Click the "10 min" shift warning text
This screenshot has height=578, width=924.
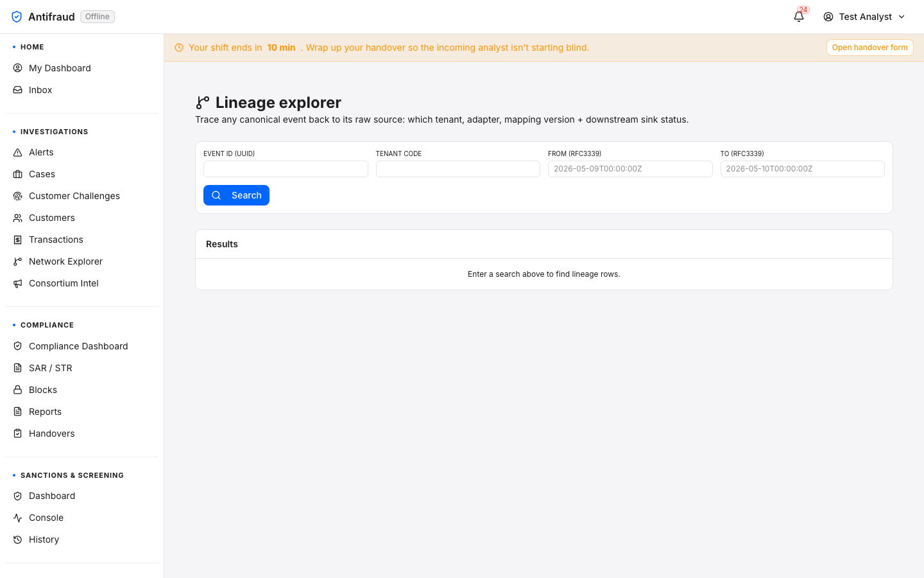pos(281,48)
